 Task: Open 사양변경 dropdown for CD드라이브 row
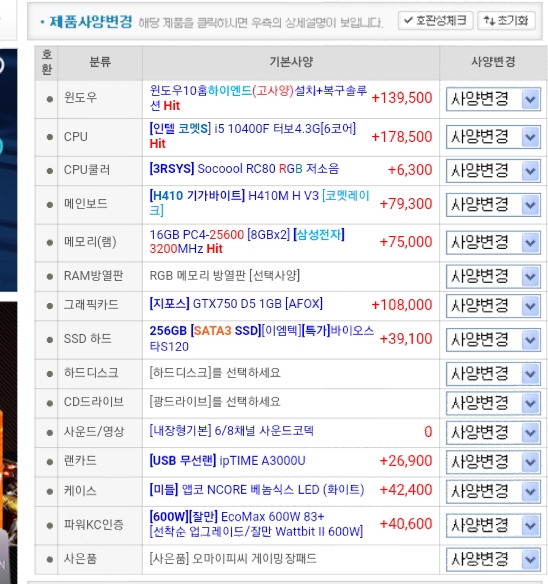493,403
